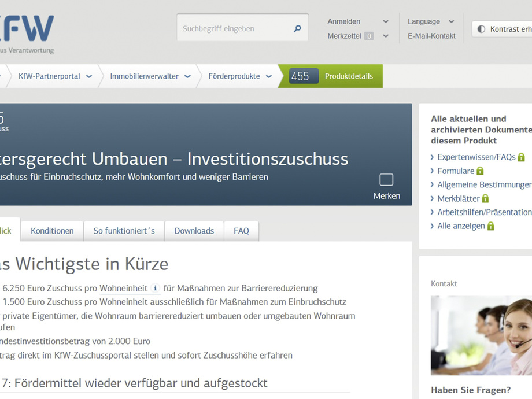Expand Immobilienverwalter breadcrumb chevron
The height and width of the screenshot is (399, 532).
187,76
